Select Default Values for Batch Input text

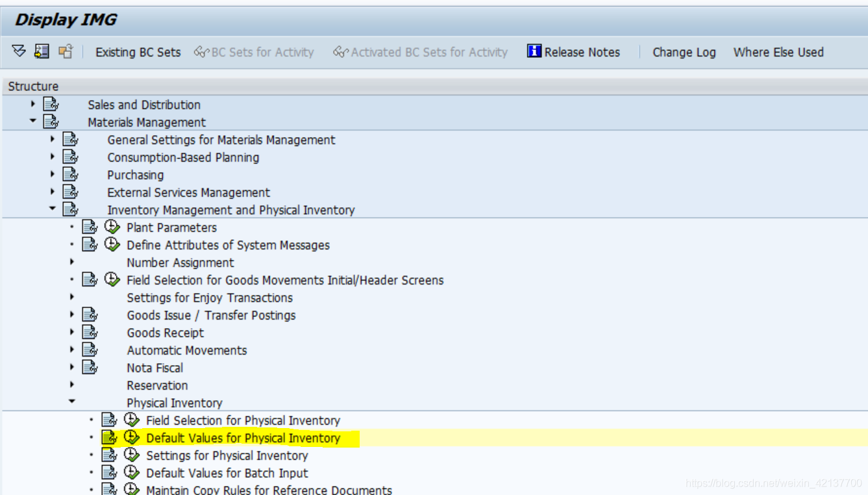227,473
